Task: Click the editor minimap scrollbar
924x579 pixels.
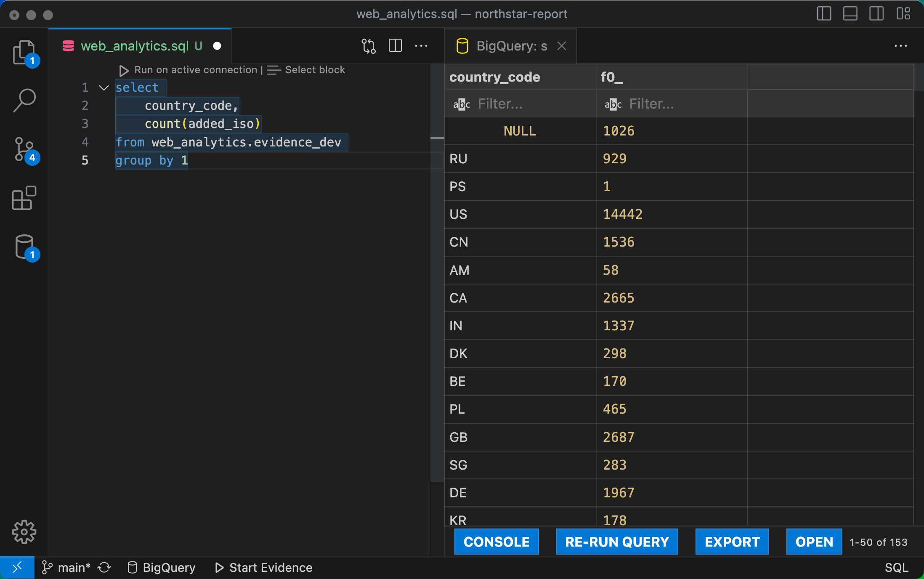Action: (x=437, y=274)
